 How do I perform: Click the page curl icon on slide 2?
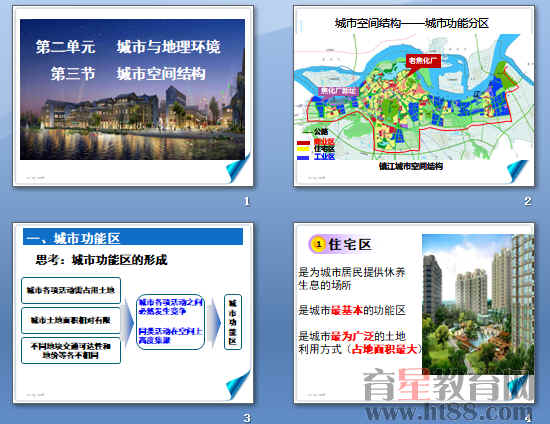(x=518, y=171)
